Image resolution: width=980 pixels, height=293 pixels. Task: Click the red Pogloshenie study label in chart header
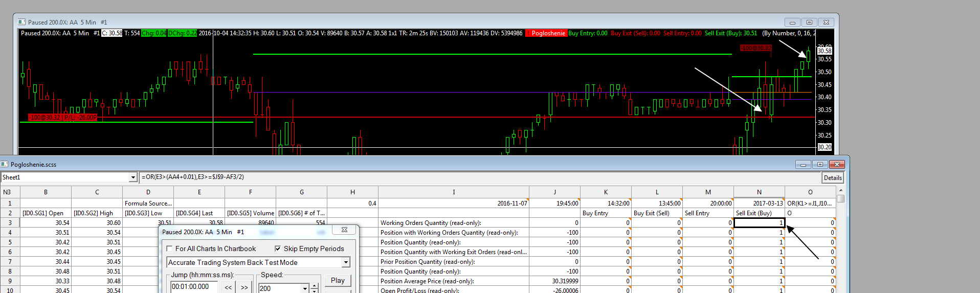[546, 33]
